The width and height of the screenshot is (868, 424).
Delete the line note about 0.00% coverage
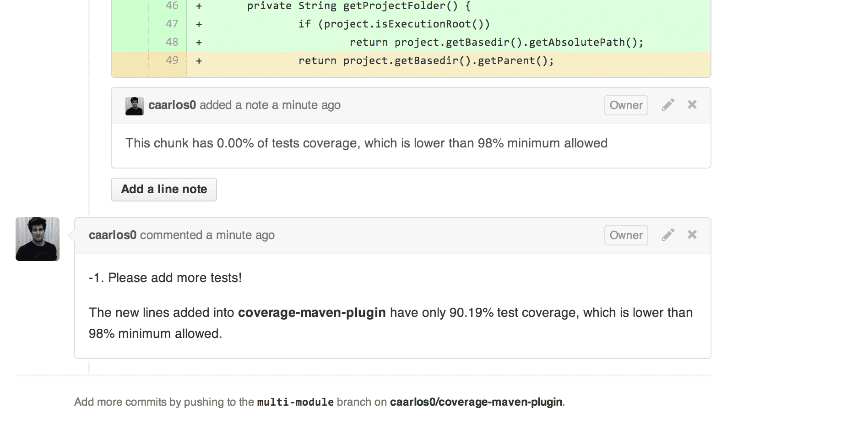click(x=692, y=104)
